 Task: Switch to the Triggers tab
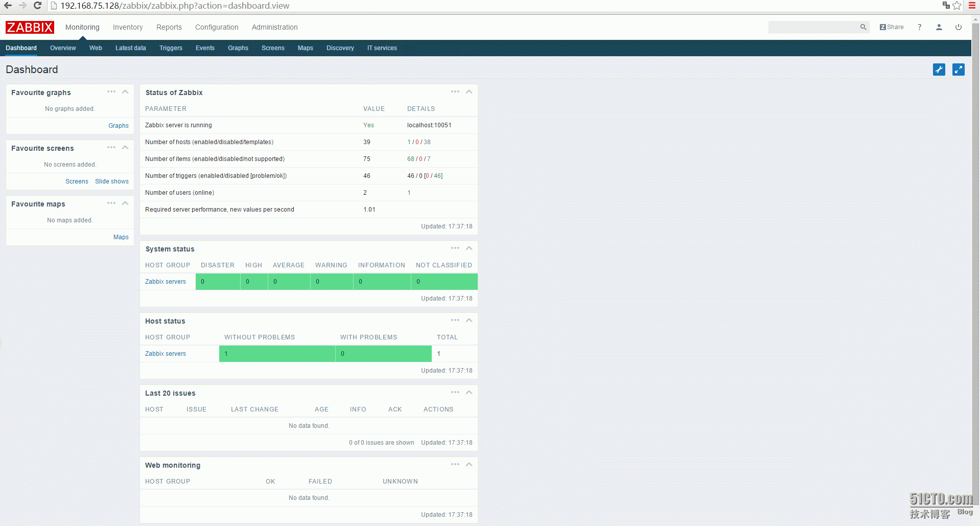click(171, 48)
